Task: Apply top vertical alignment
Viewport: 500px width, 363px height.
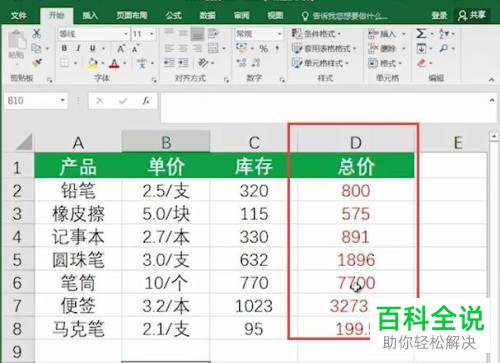Action: point(169,33)
